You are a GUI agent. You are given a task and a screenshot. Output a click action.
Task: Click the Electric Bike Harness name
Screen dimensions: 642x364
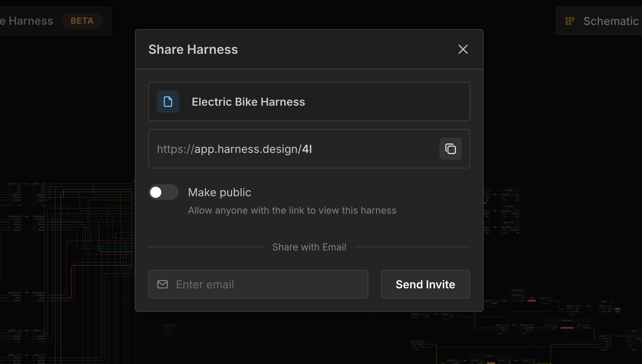pos(248,102)
